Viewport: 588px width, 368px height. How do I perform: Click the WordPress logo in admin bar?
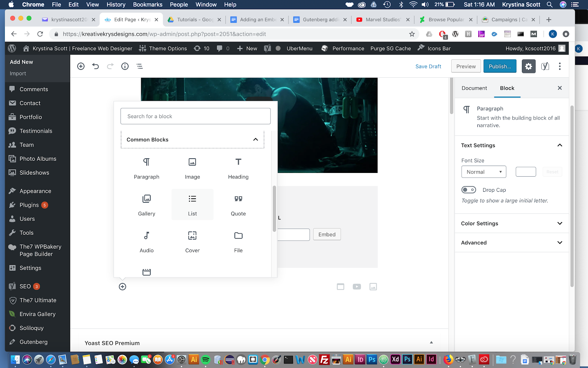[x=12, y=48]
